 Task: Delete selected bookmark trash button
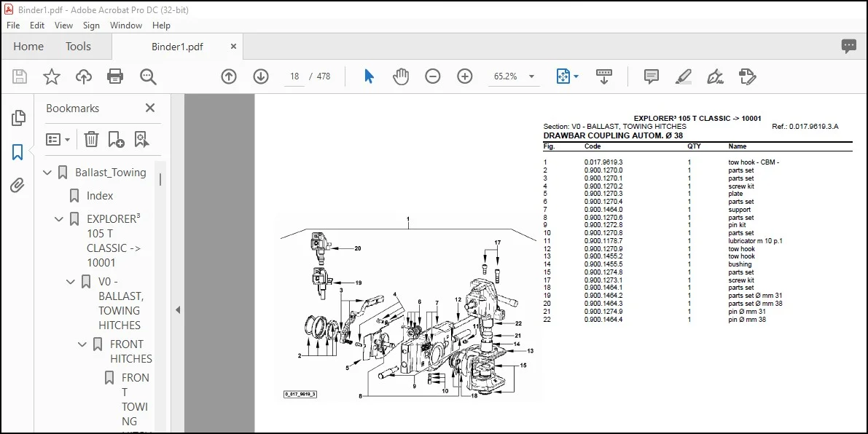tap(91, 139)
